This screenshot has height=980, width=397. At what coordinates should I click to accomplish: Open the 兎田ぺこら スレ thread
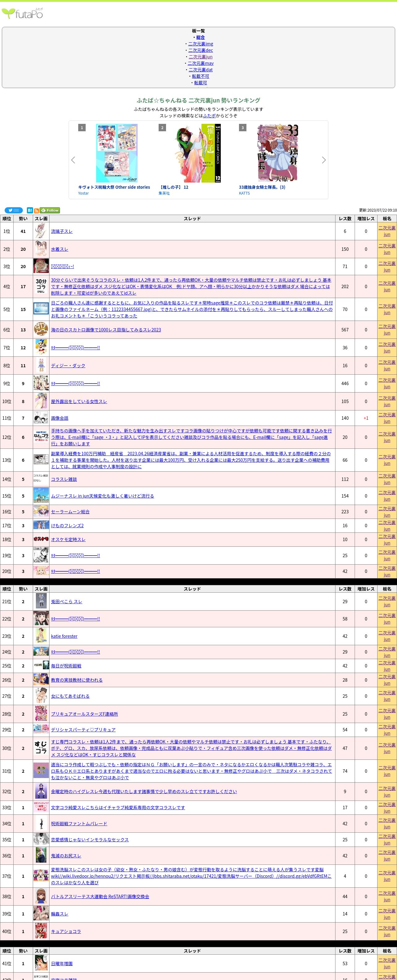67,601
